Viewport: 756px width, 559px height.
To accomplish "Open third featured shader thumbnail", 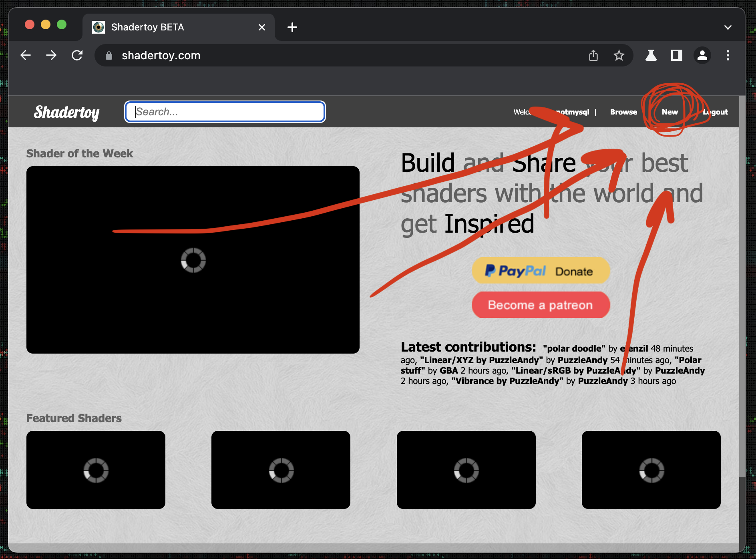I will [x=466, y=470].
